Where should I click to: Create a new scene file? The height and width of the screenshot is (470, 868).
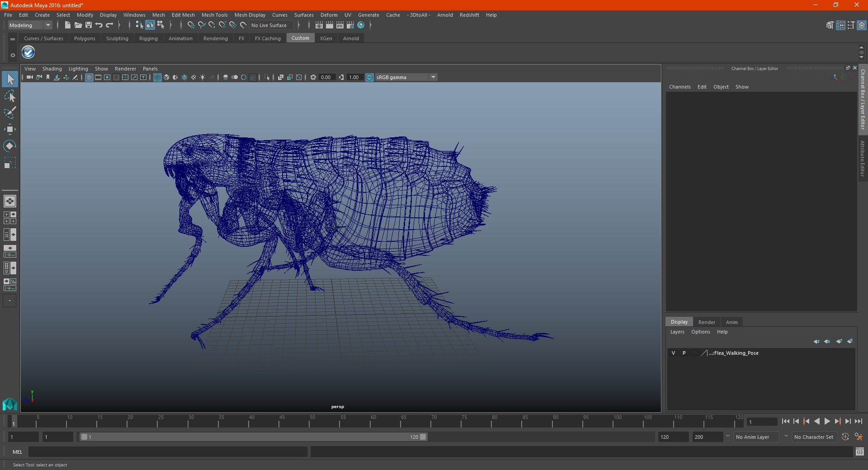(67, 25)
